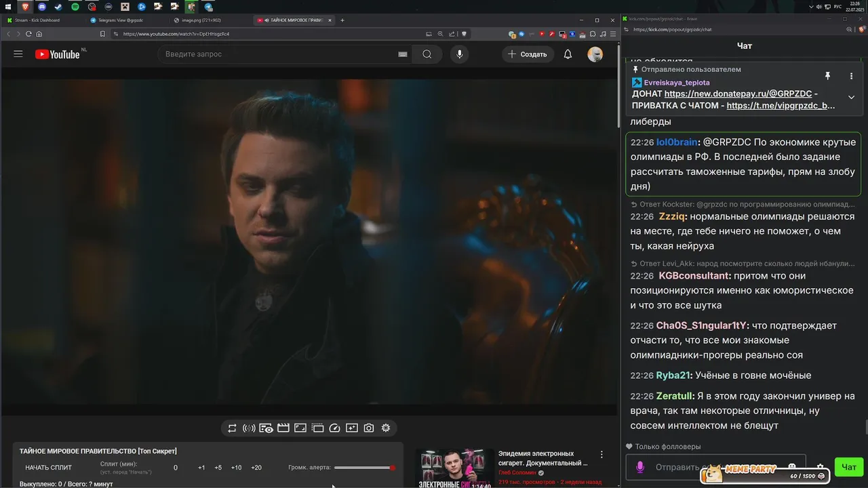Click username KGBconsultant in chat
The height and width of the screenshot is (488, 868).
694,276
